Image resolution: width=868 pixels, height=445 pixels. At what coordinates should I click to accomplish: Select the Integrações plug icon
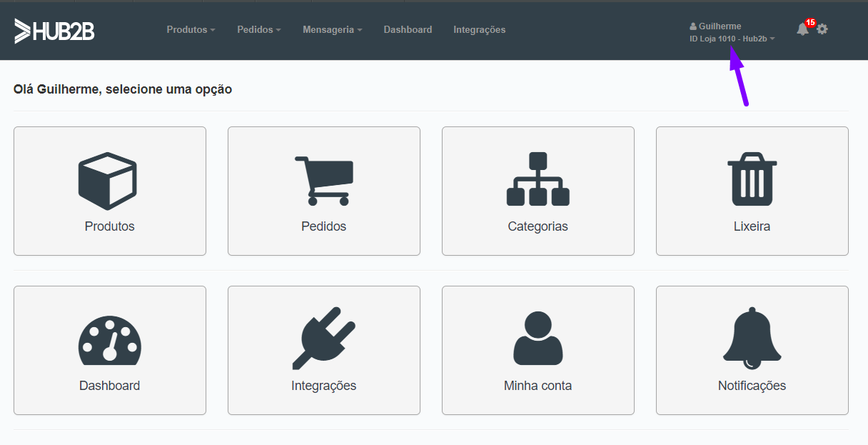click(324, 338)
